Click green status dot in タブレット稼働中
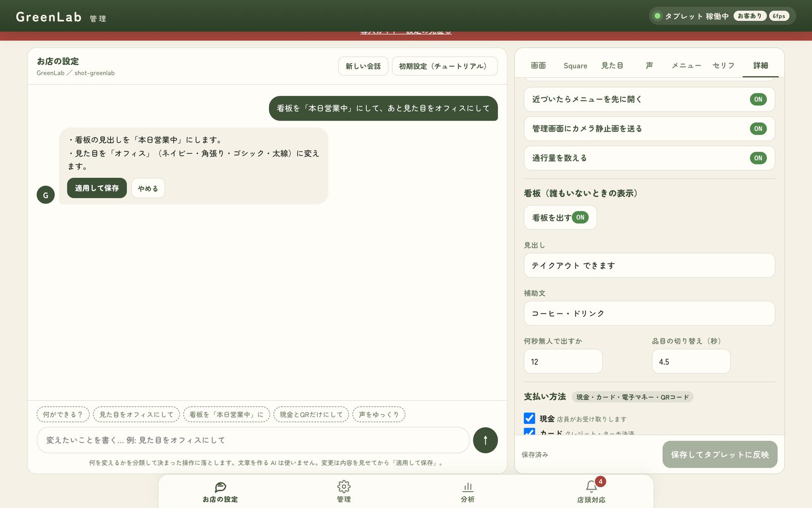The width and height of the screenshot is (812, 508). click(657, 16)
